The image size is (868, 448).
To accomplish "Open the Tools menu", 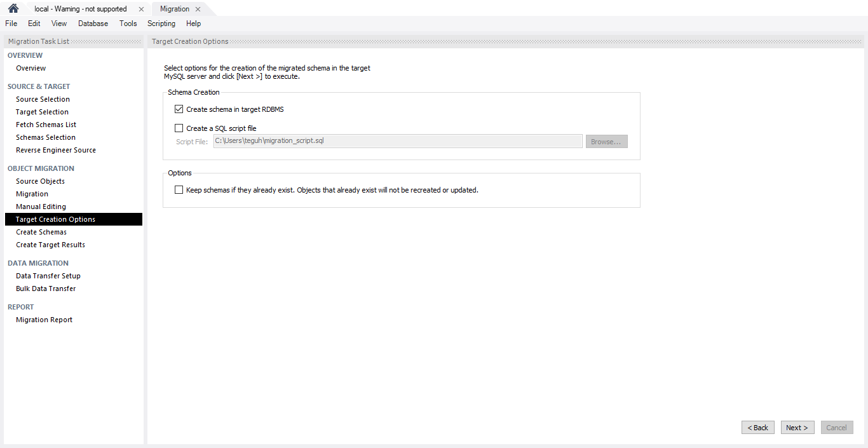I will point(128,24).
